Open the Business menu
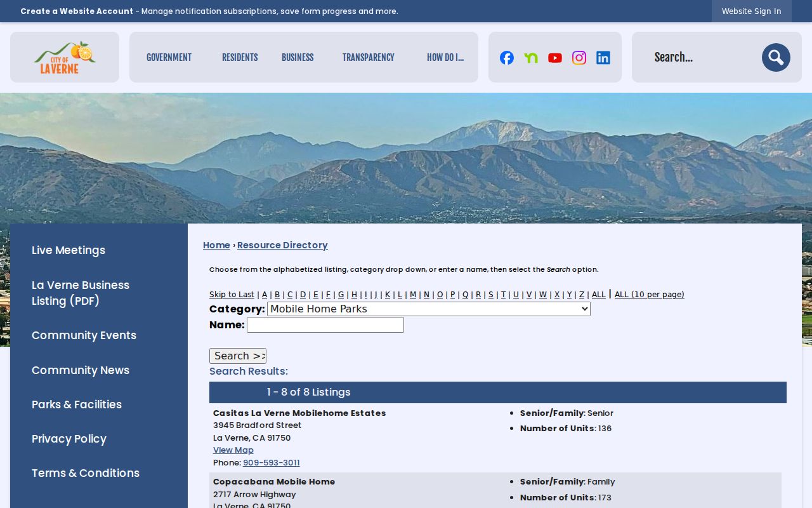The width and height of the screenshot is (812, 508). coord(298,57)
